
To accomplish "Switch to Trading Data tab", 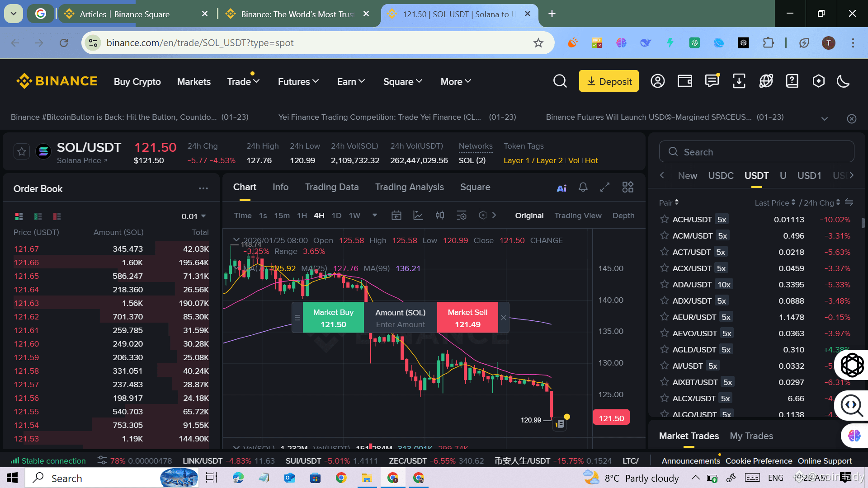I will tap(331, 187).
